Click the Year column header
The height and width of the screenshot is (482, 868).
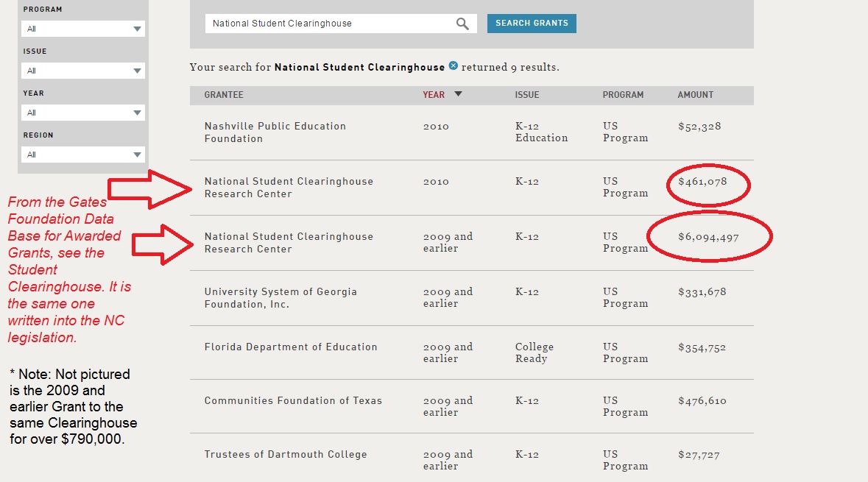coord(434,95)
